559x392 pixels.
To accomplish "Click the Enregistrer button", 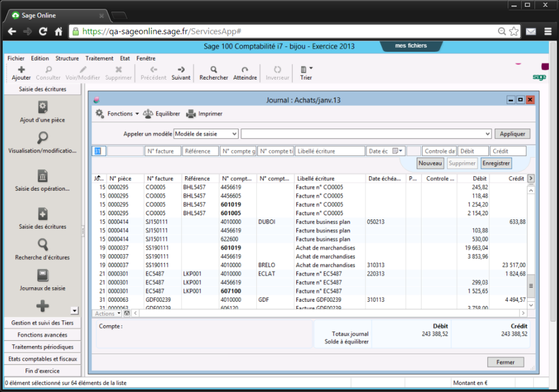I will 496,163.
